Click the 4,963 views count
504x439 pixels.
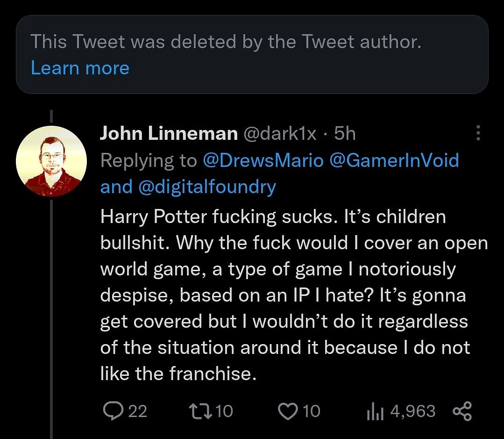click(412, 411)
